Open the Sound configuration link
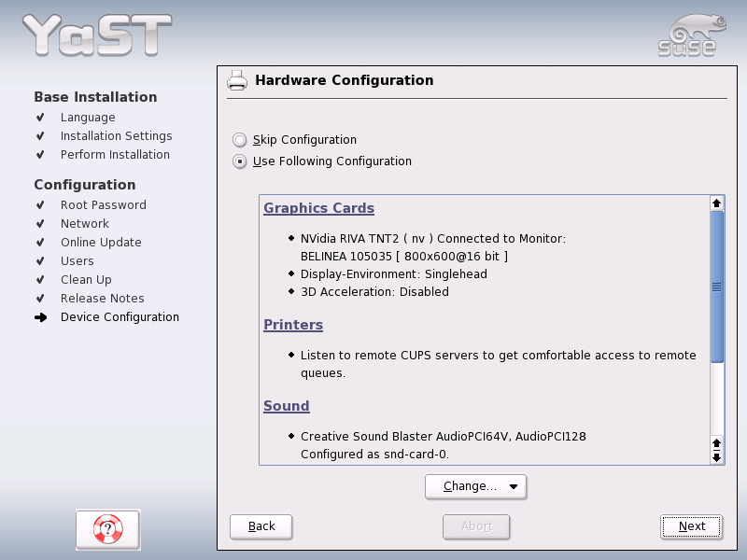 [x=287, y=406]
